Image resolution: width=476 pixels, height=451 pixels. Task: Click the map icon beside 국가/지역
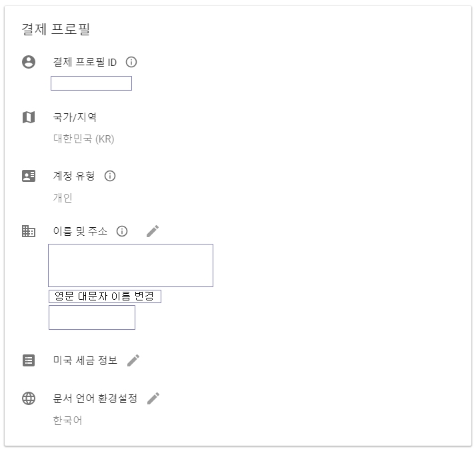coord(29,117)
